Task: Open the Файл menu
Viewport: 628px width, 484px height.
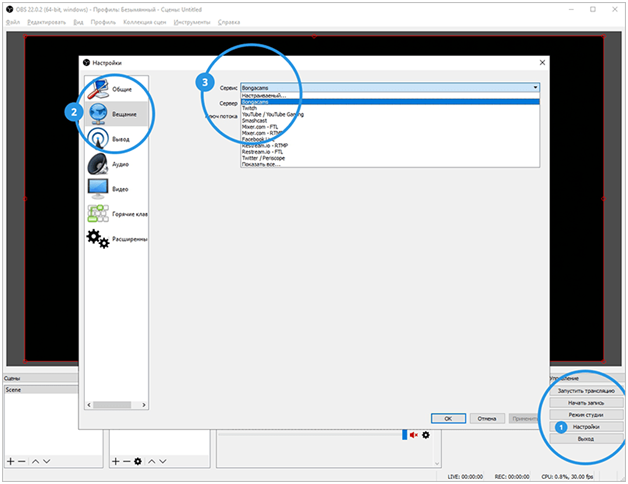Action: coord(13,22)
